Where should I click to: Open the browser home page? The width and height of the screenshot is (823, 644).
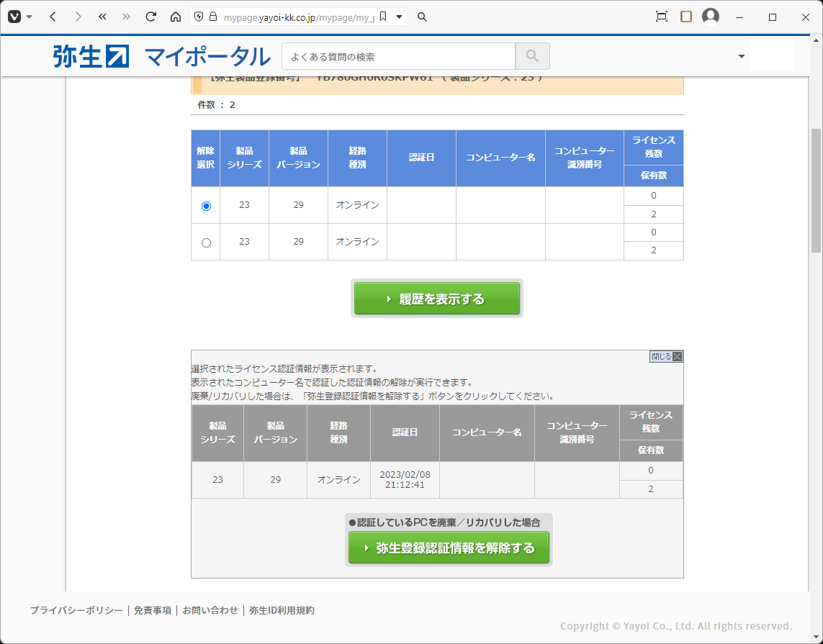coord(176,17)
